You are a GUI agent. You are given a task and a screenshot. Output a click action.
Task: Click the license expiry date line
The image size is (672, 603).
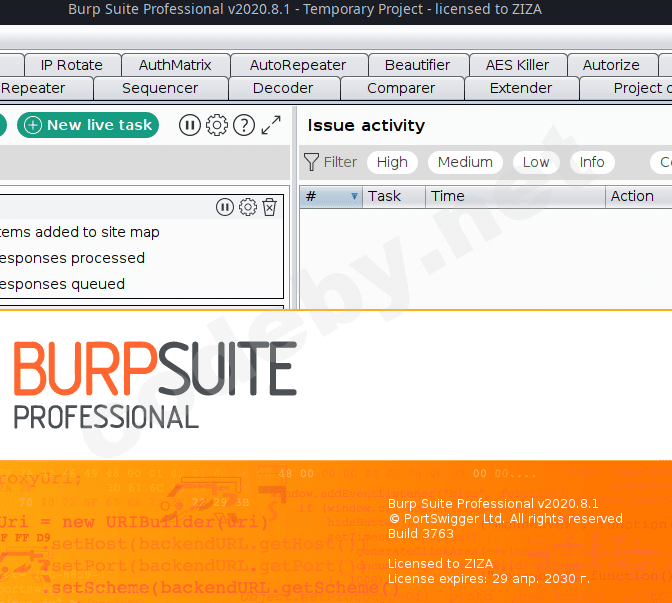pos(489,579)
